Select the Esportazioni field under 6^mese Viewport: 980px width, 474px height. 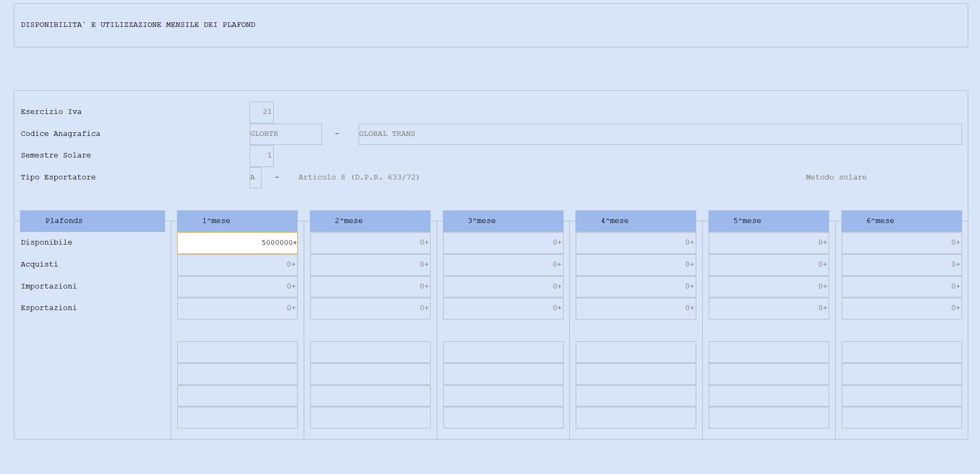click(x=902, y=308)
